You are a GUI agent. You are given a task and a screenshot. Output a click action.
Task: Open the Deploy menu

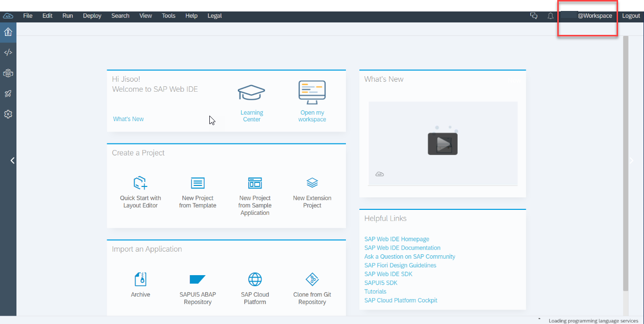click(92, 16)
